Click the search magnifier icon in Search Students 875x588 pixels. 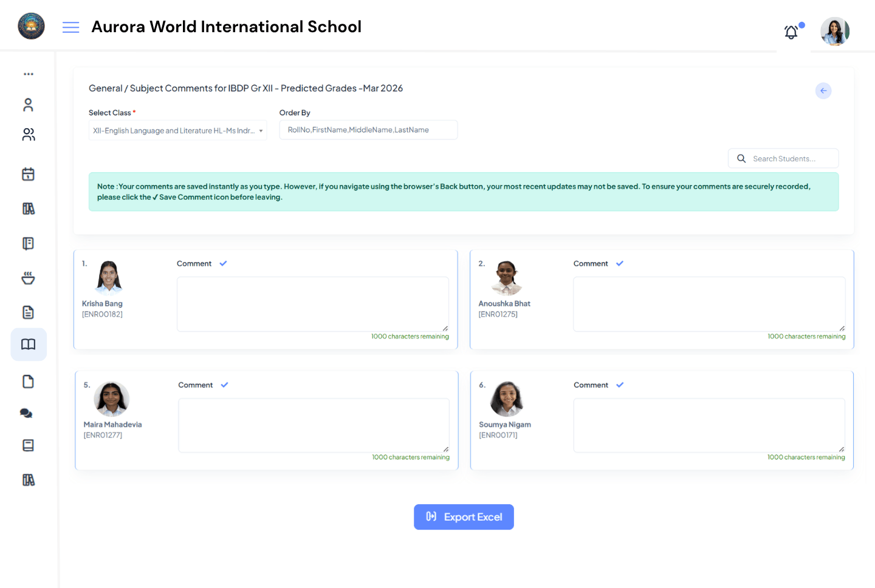click(x=741, y=158)
